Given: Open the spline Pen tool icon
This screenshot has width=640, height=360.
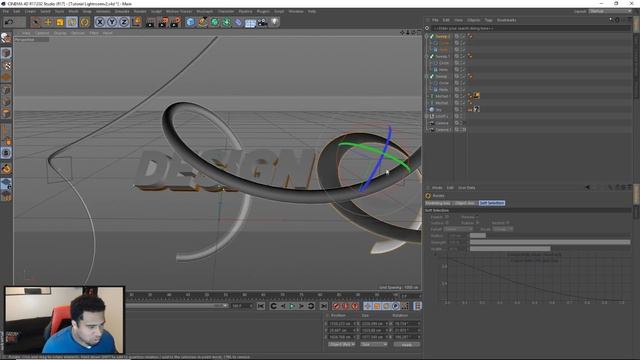Looking at the screenshot, I should pyautogui.click(x=202, y=22).
